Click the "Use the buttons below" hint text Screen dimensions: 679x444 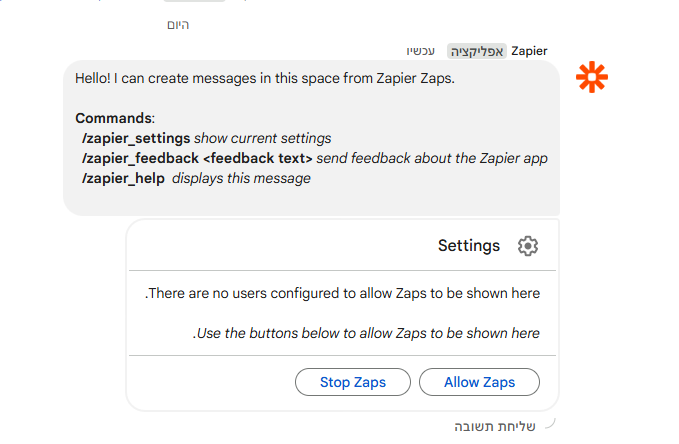366,333
